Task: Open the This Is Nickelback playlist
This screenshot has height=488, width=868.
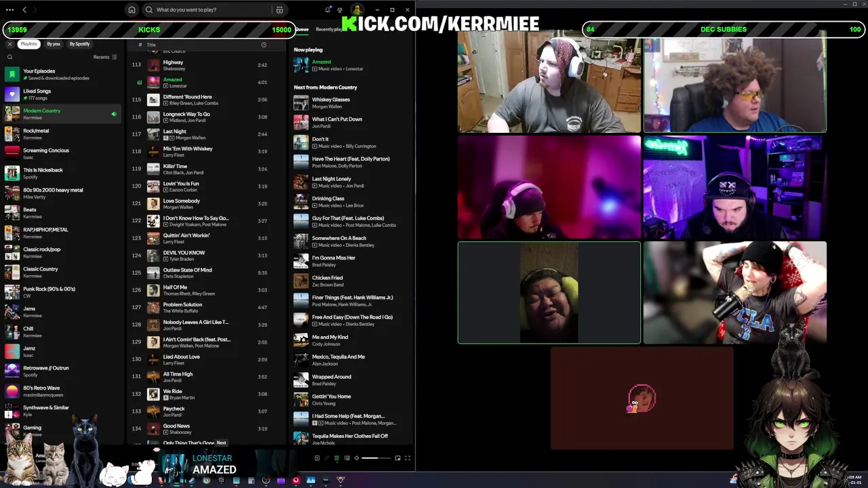Action: pyautogui.click(x=61, y=173)
